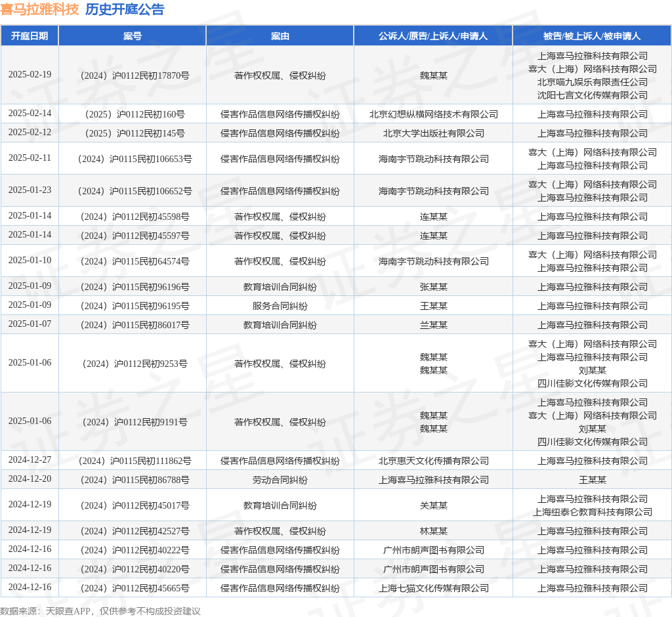
Task: Click the date 2025-02-14
Action: click(x=30, y=113)
